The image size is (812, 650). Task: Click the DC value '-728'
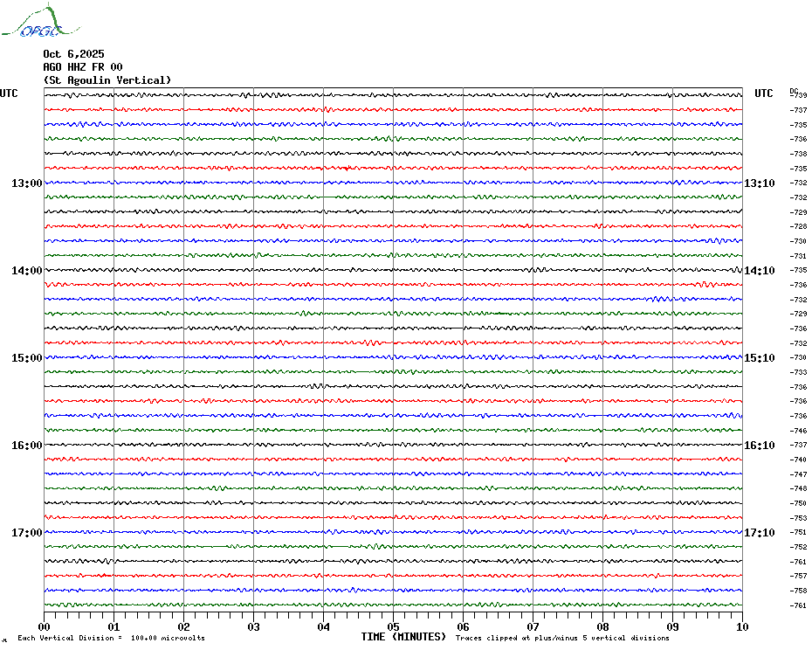point(799,226)
